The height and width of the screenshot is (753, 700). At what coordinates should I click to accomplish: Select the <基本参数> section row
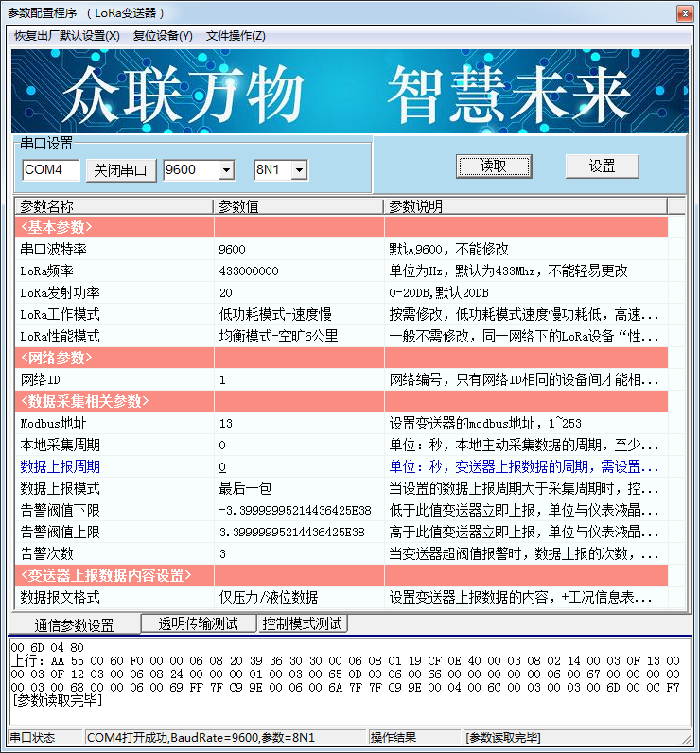(341, 227)
